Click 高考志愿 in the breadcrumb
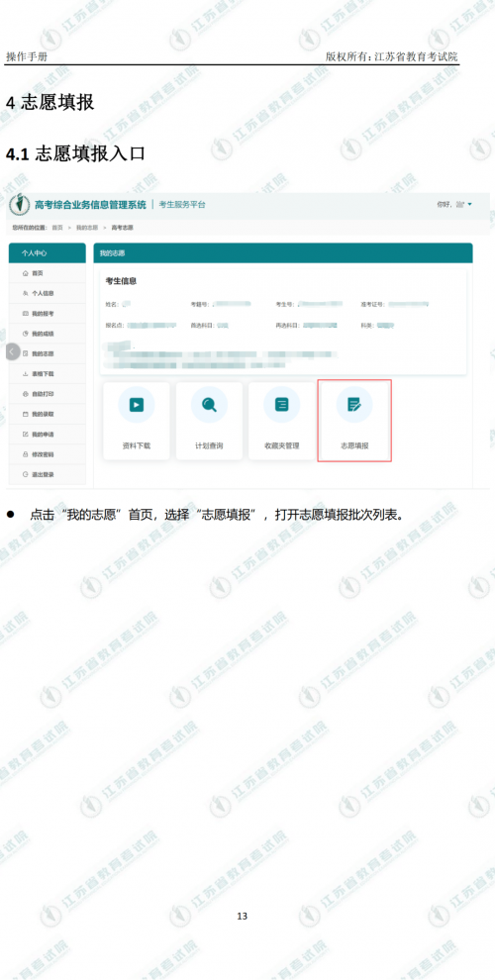Image resolution: width=495 pixels, height=980 pixels. pos(123,228)
